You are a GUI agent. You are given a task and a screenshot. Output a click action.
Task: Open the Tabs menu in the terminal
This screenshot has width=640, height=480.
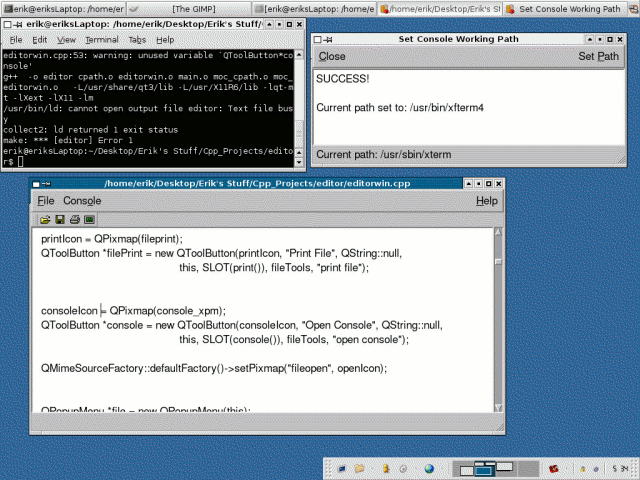tap(137, 40)
